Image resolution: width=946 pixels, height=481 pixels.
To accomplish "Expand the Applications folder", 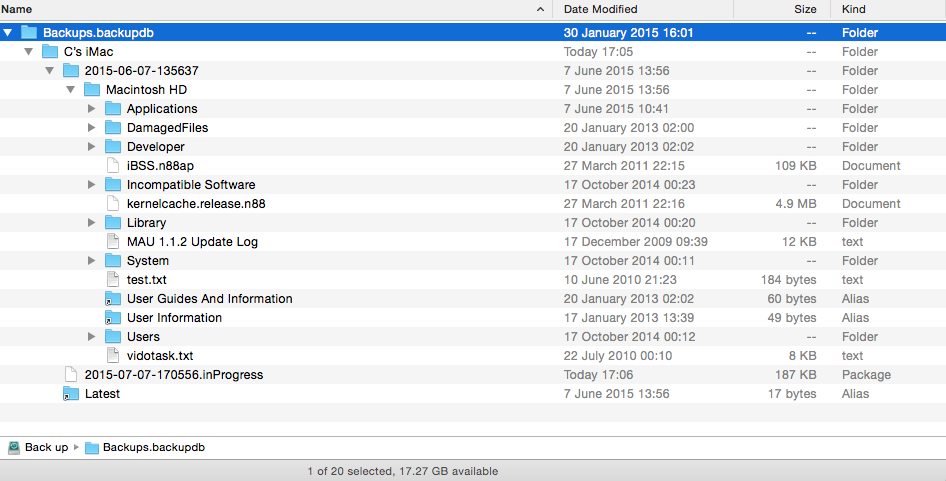I will 92,109.
